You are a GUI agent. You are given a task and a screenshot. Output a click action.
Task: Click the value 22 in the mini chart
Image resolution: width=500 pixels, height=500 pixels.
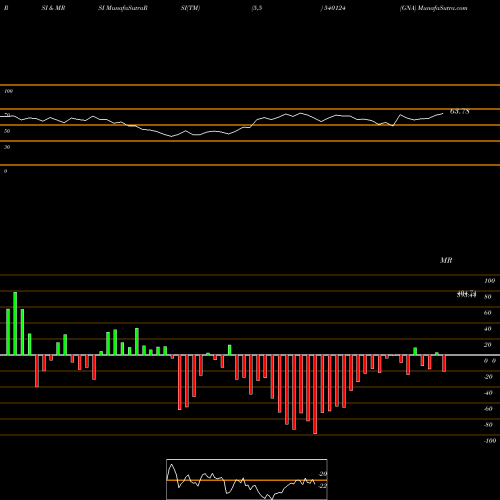[x=322, y=486]
